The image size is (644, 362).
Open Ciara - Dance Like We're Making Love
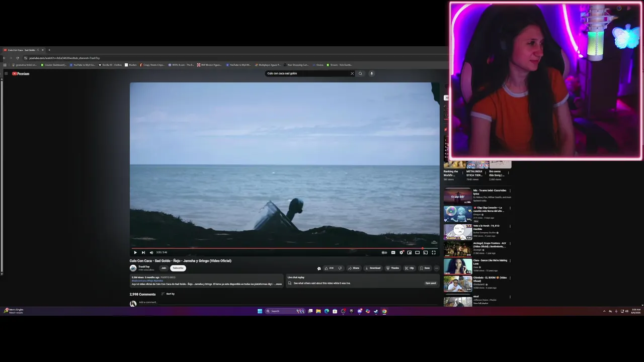457,266
